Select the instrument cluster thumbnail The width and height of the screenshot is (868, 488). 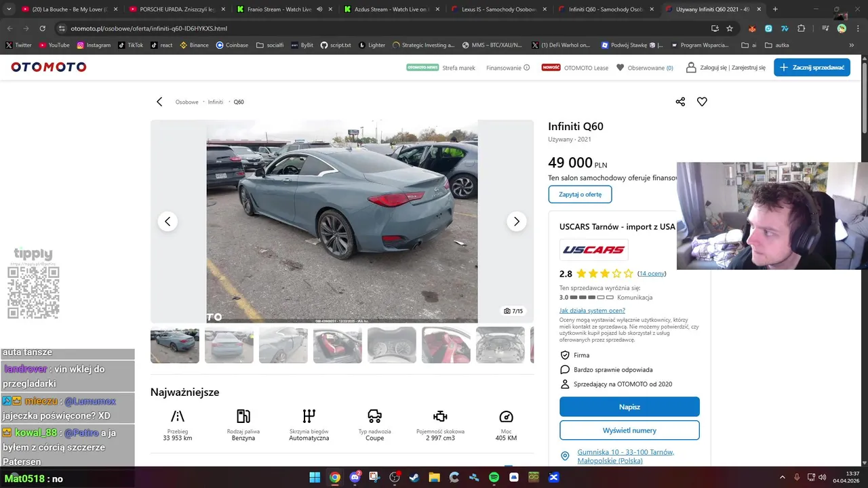pyautogui.click(x=392, y=345)
